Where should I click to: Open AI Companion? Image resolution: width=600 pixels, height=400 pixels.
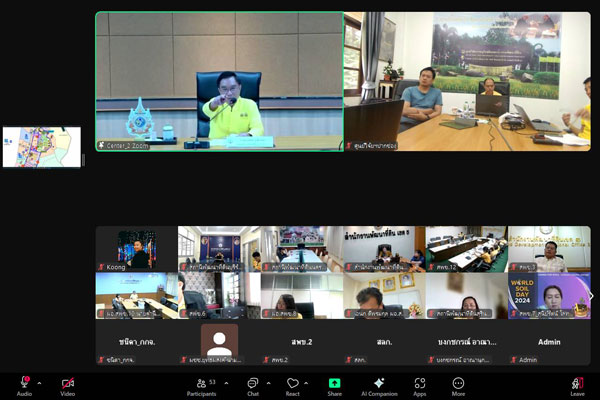tap(379, 383)
